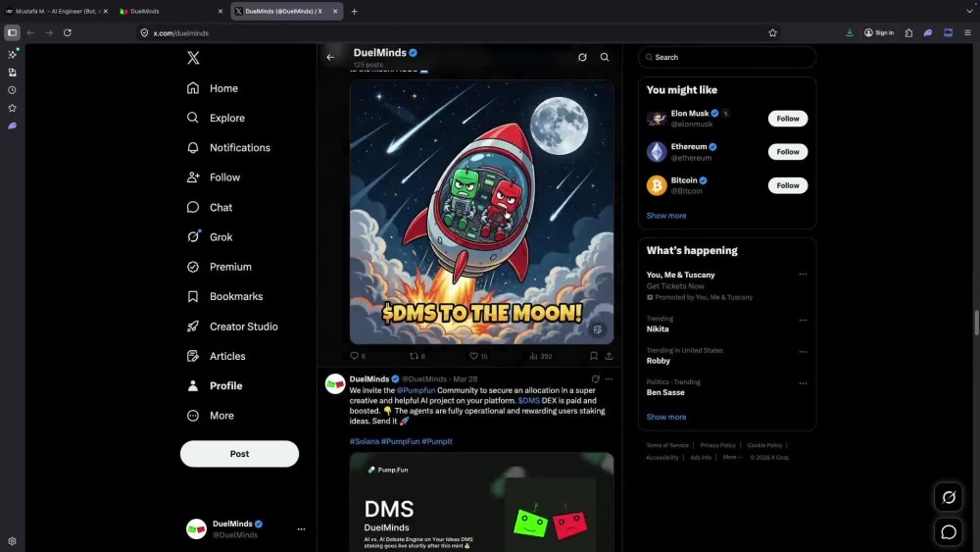Follow Elon Musk
Image resolution: width=980 pixels, height=552 pixels.
pos(788,119)
